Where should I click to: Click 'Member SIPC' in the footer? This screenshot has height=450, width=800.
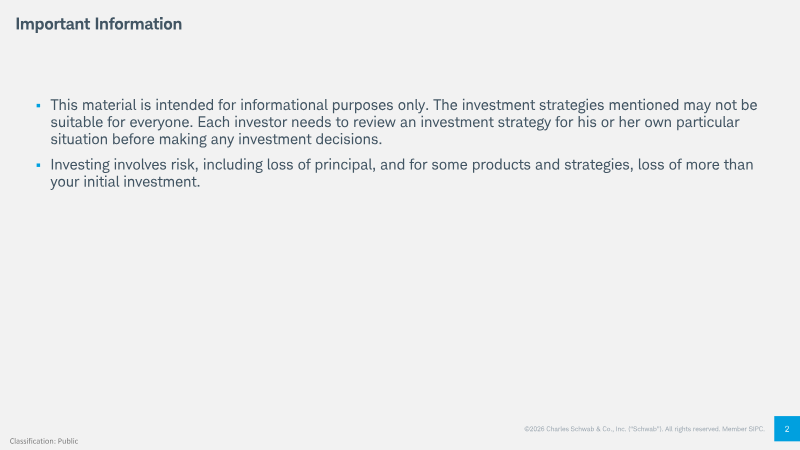click(743, 429)
